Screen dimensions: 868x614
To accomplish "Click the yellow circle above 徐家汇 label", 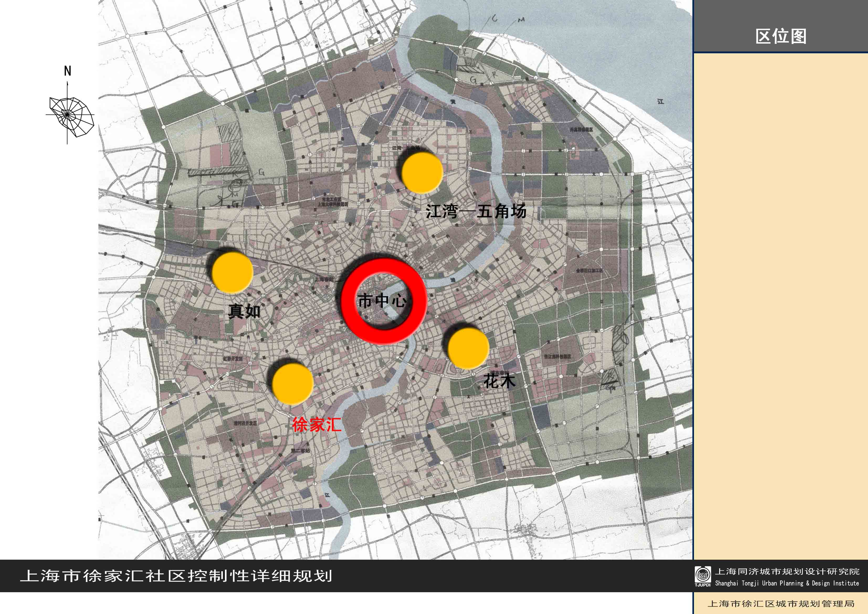I will [x=293, y=384].
